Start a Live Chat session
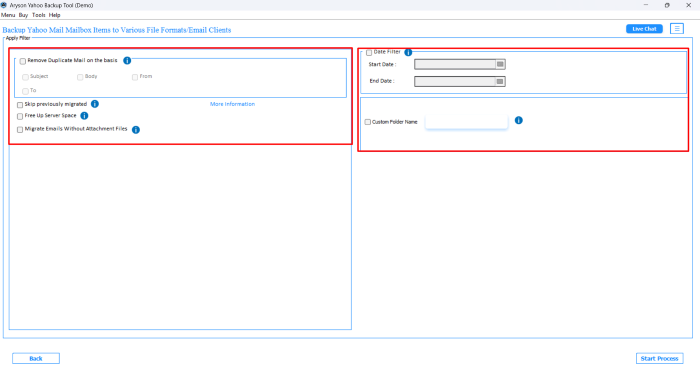 tap(644, 29)
